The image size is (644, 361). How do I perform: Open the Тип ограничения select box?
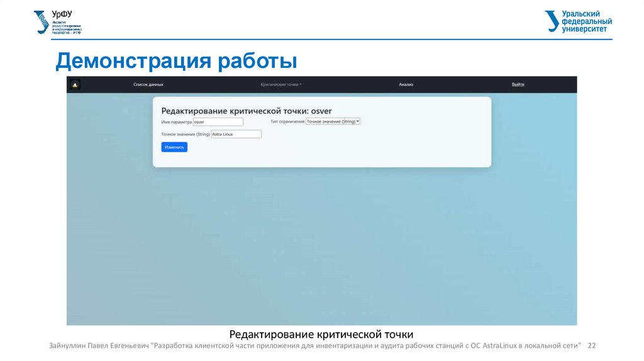pyautogui.click(x=333, y=121)
